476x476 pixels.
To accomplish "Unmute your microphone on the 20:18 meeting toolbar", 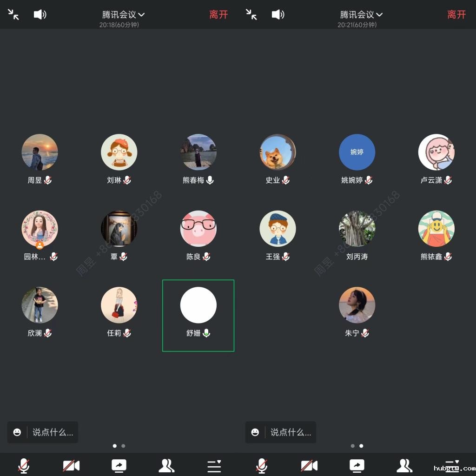I will click(24, 465).
